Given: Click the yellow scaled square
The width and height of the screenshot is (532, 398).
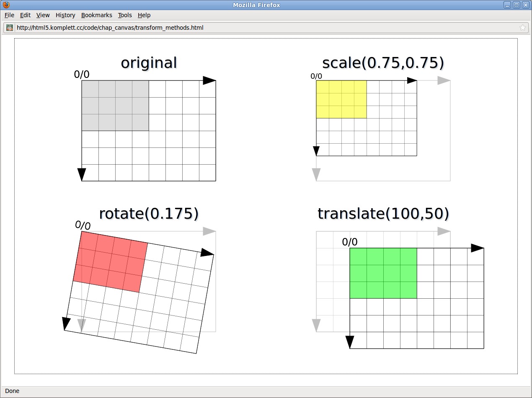Looking at the screenshot, I should (x=341, y=99).
